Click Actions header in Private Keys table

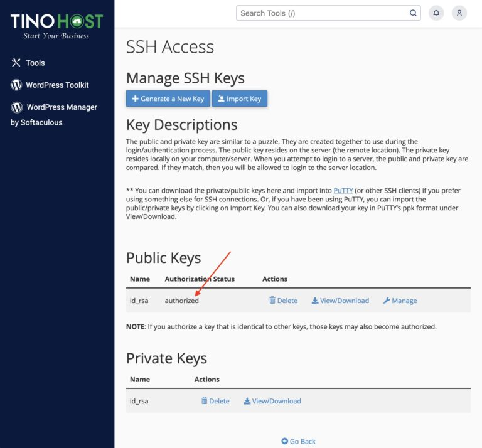click(x=207, y=380)
